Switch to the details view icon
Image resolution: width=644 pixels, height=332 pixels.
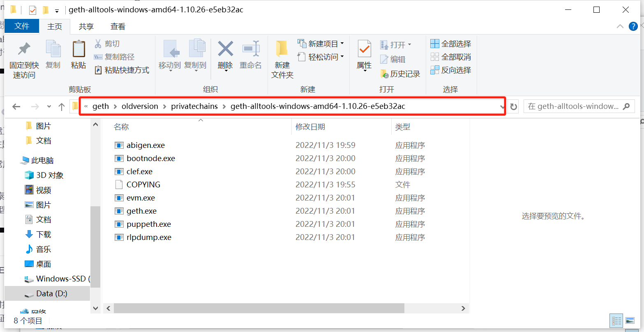click(x=616, y=320)
